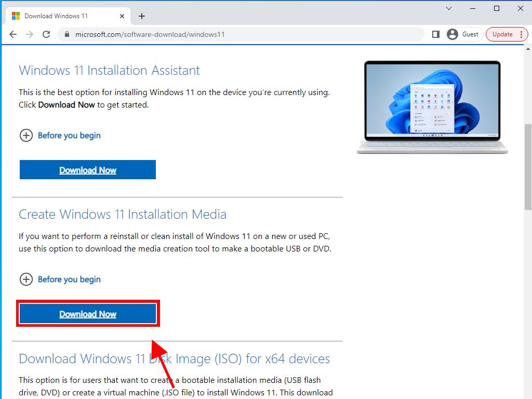Close the Download Windows 11 tab
This screenshot has height=399, width=532.
[x=122, y=16]
